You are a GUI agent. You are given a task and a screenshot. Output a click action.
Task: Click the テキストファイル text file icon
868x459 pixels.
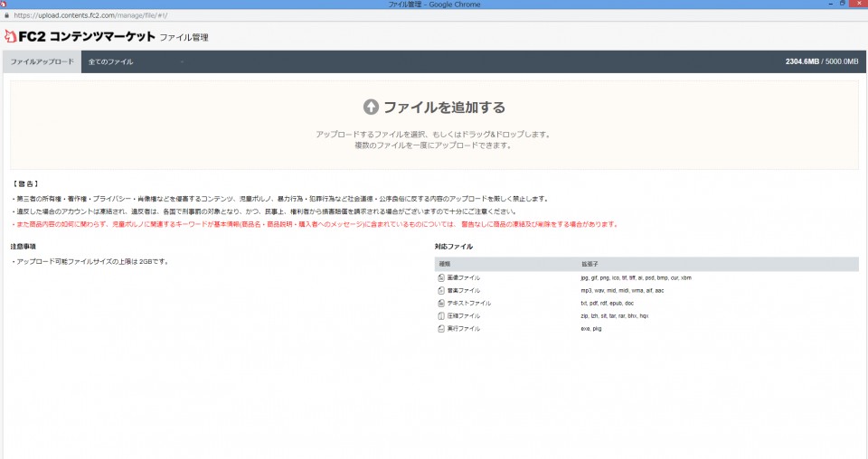(441, 303)
